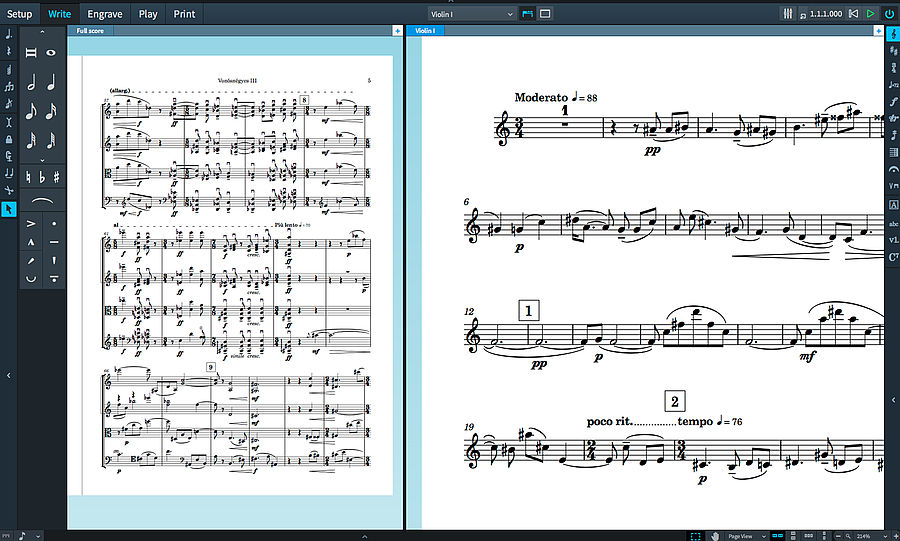Add a slur

pyautogui.click(x=42, y=201)
